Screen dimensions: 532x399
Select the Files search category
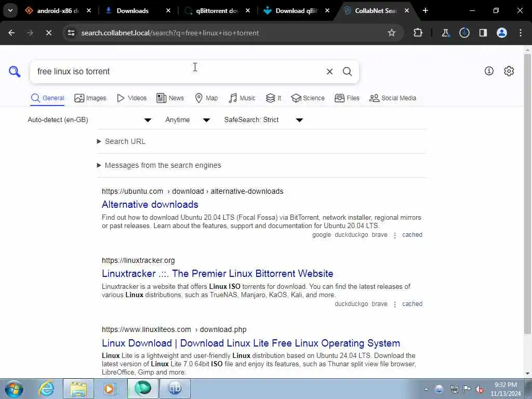pos(347,98)
